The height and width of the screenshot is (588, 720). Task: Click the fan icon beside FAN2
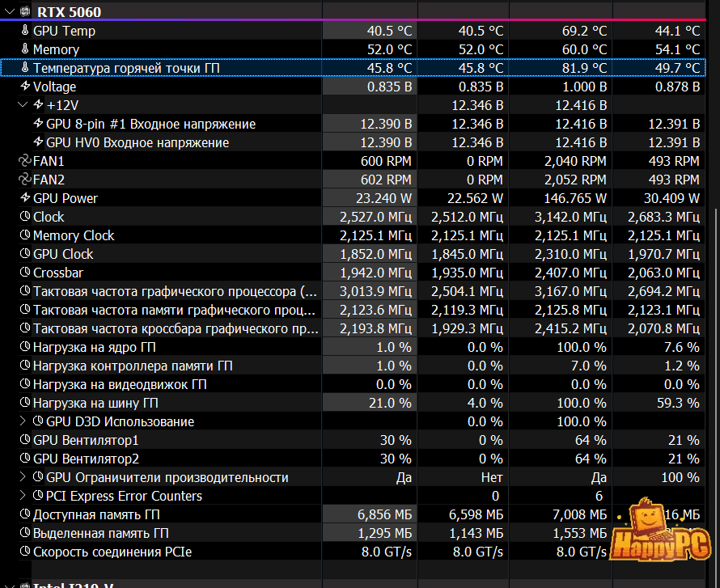(25, 179)
